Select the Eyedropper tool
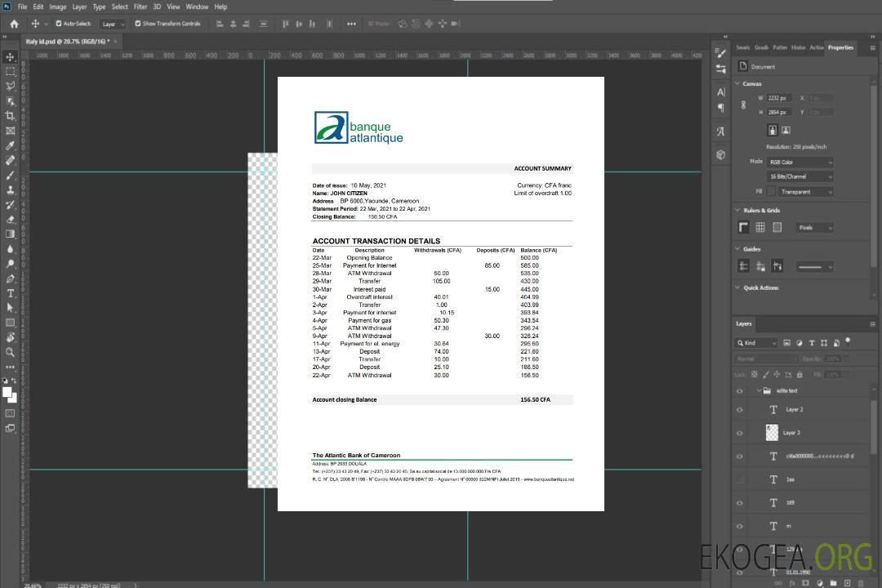The height and width of the screenshot is (588, 882). coord(11,145)
